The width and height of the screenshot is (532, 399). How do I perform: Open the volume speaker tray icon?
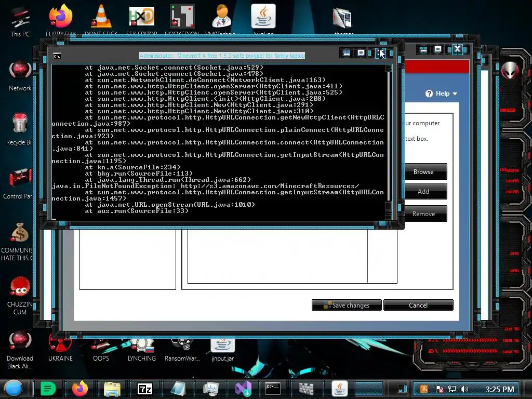(x=464, y=389)
